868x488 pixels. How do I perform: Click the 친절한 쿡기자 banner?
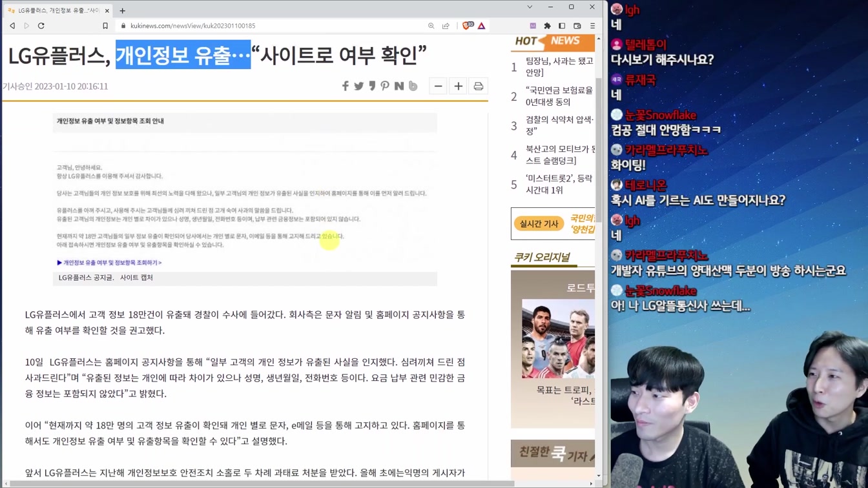553,453
